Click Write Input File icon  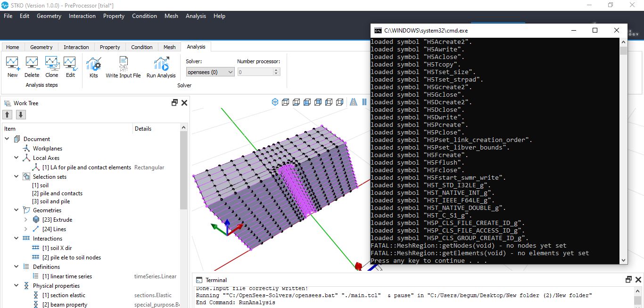[x=124, y=64]
